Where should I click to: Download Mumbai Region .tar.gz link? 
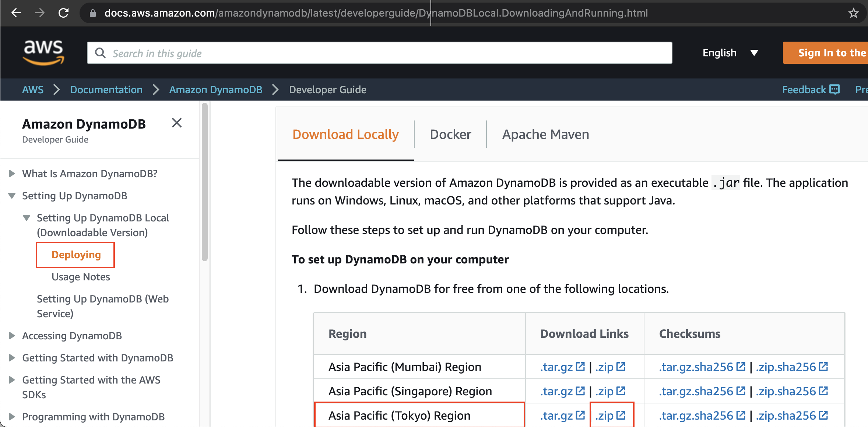556,367
